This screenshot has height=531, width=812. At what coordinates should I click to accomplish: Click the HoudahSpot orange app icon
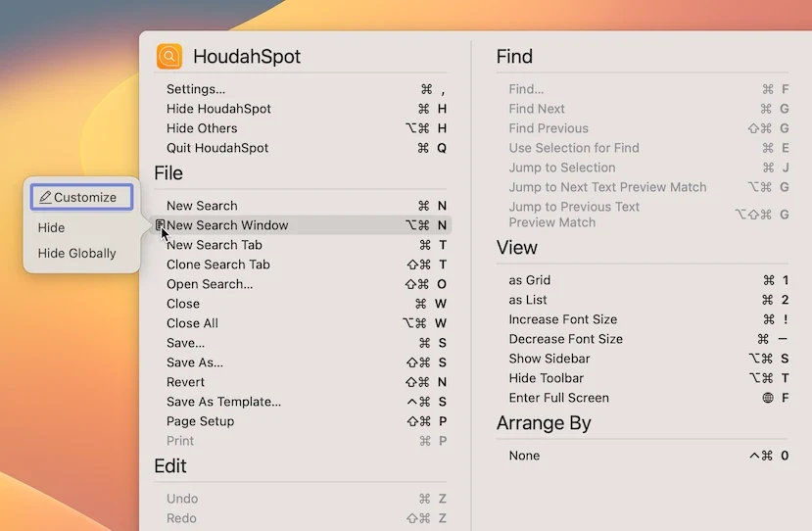pos(169,56)
